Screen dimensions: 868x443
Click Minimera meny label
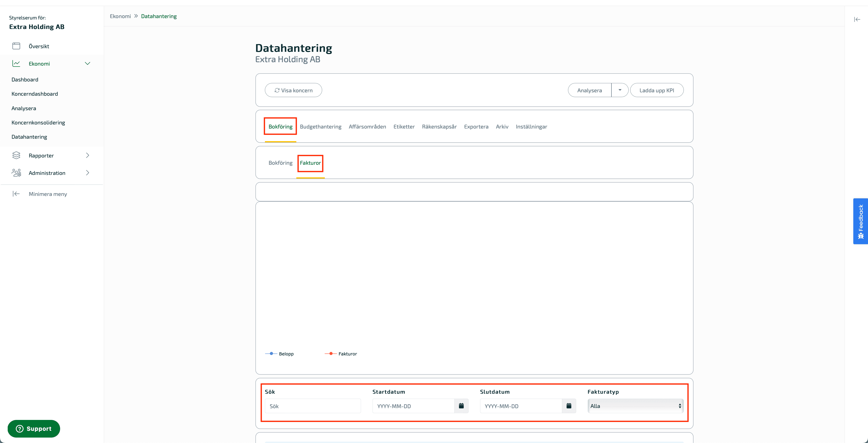[x=48, y=194]
